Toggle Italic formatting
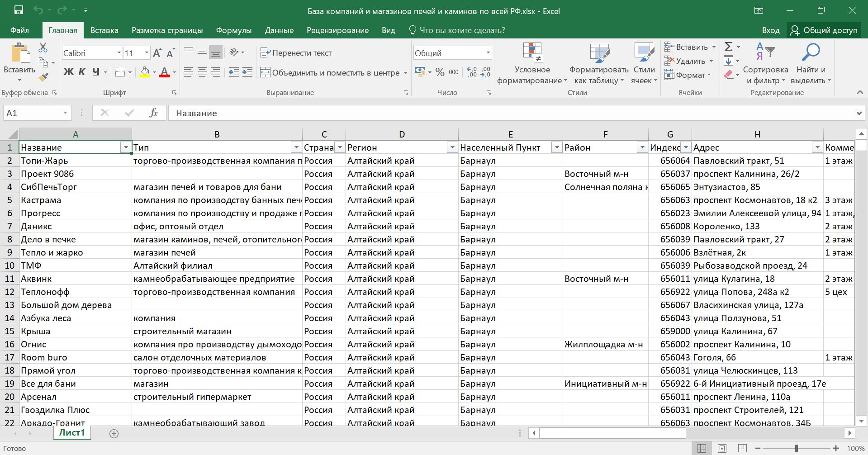This screenshot has width=868, height=455. coord(82,72)
